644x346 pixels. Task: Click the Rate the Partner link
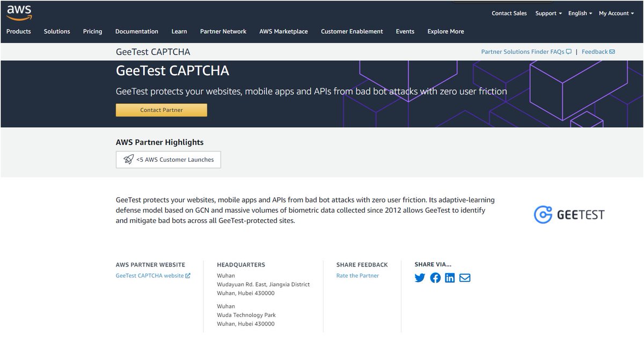coord(357,276)
